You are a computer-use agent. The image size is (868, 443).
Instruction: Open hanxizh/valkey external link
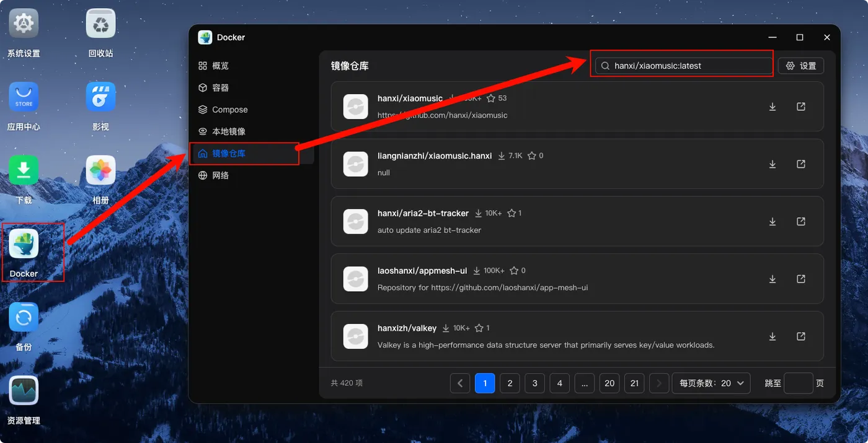[x=801, y=336]
